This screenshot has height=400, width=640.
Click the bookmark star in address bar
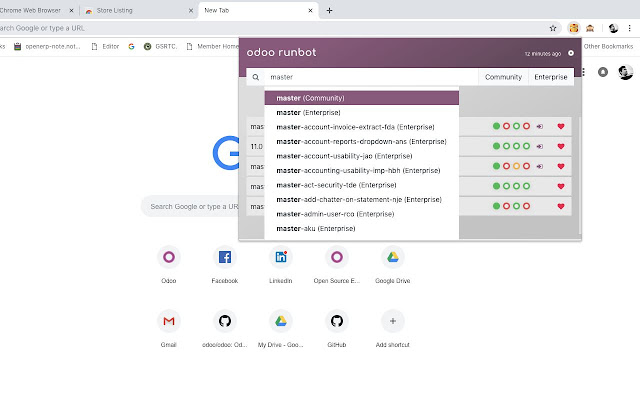(x=553, y=28)
